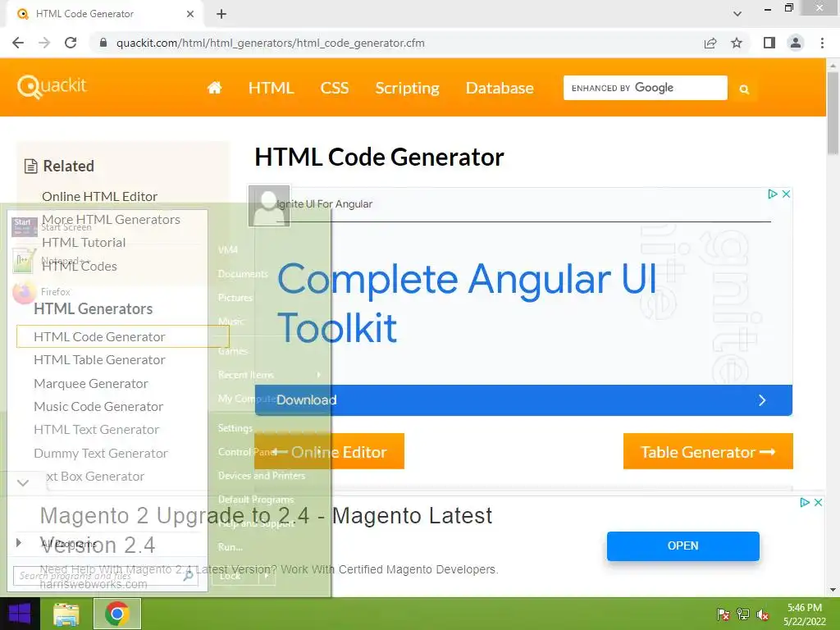Viewport: 840px width, 630px height.
Task: Click the blue Download ad button
Action: (x=523, y=400)
